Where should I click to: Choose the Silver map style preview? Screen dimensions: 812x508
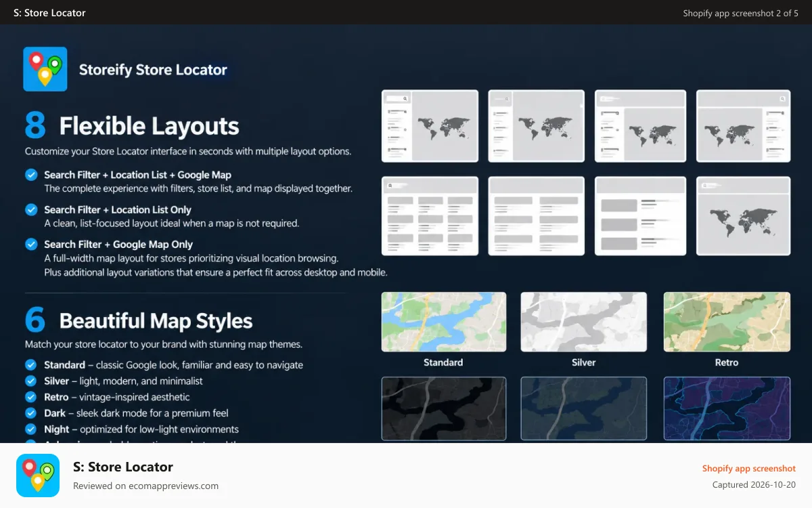coord(583,322)
